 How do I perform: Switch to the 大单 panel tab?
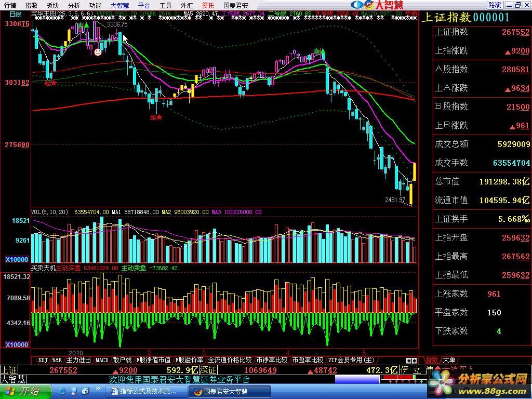tap(449, 360)
